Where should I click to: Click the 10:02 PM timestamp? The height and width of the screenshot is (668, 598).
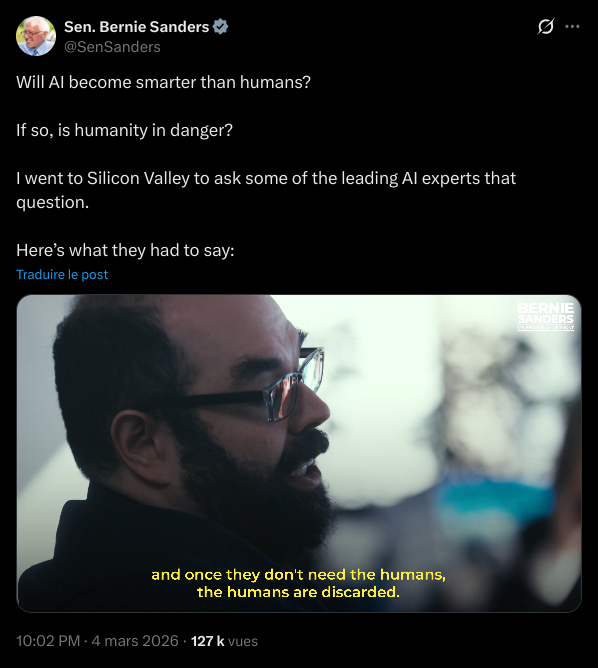[x=48, y=641]
